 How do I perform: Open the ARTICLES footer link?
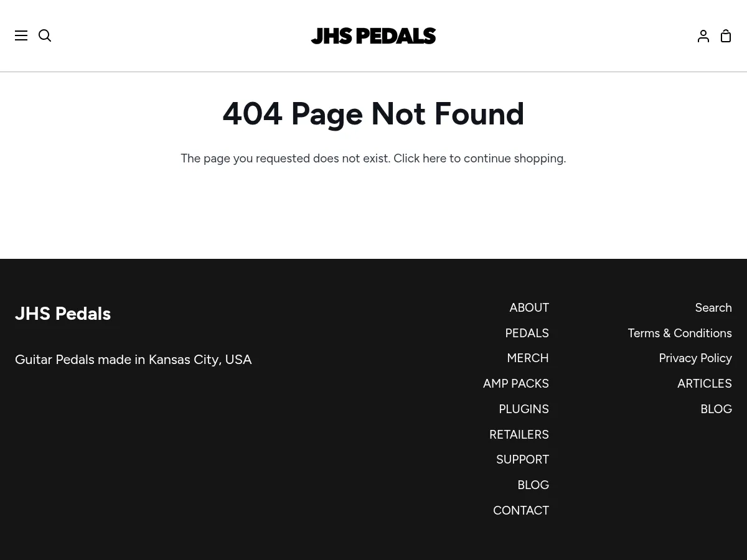tap(704, 384)
